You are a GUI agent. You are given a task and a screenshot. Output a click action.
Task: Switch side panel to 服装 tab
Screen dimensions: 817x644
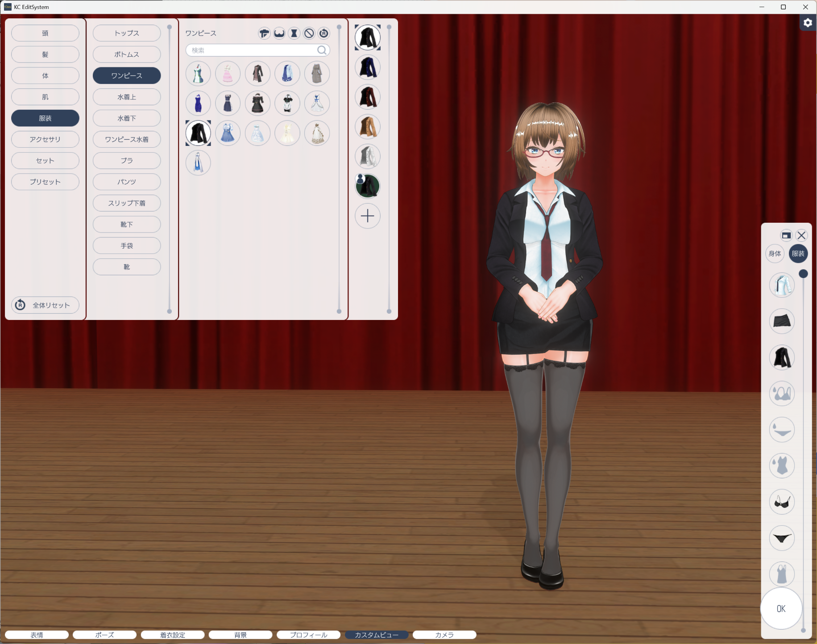798,253
